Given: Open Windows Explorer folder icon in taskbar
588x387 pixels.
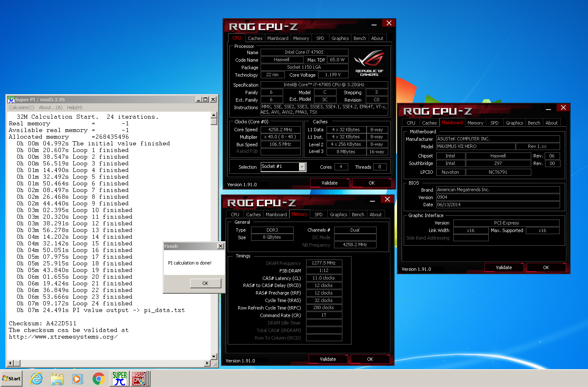Looking at the screenshot, I should (x=57, y=378).
